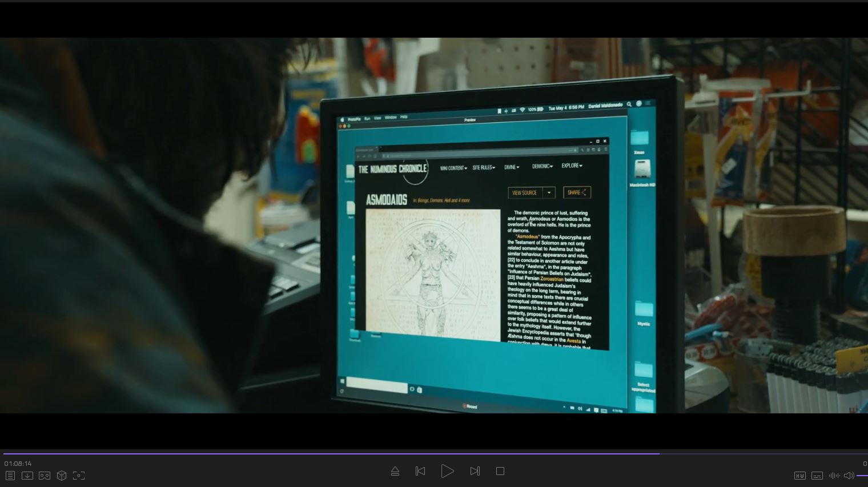This screenshot has height=487, width=868.
Task: Toggle HW hardware decoding
Action: tap(799, 476)
